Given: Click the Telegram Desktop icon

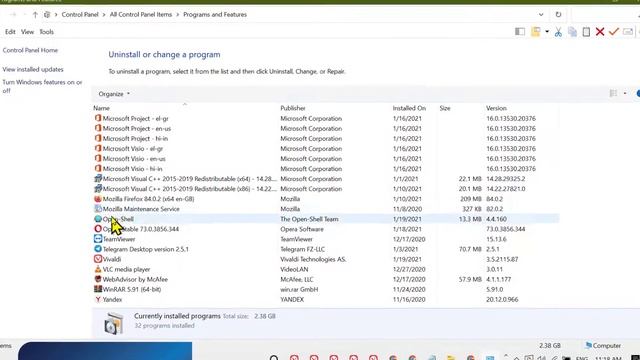Looking at the screenshot, I should [98, 249].
